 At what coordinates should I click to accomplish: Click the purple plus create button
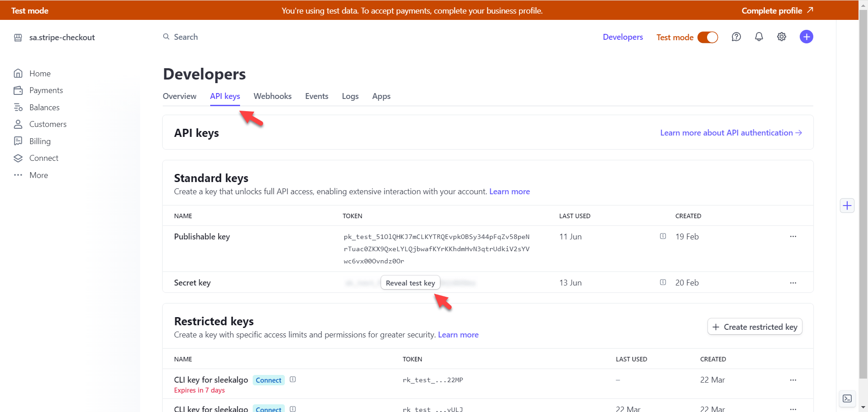pos(806,37)
